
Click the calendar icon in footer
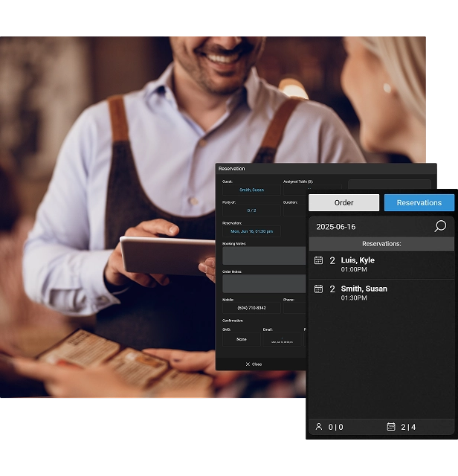point(391,427)
